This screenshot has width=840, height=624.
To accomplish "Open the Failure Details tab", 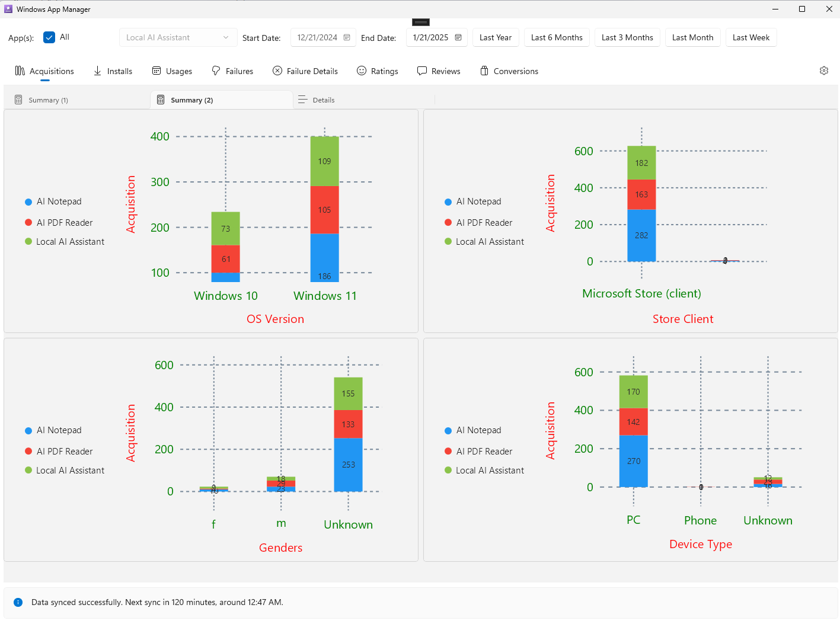I will click(305, 71).
